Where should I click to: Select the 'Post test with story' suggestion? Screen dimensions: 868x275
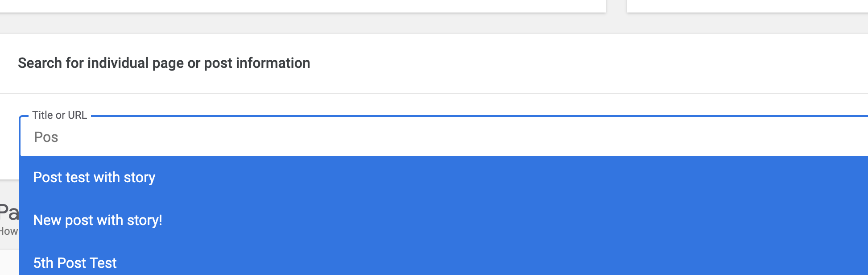(x=94, y=177)
